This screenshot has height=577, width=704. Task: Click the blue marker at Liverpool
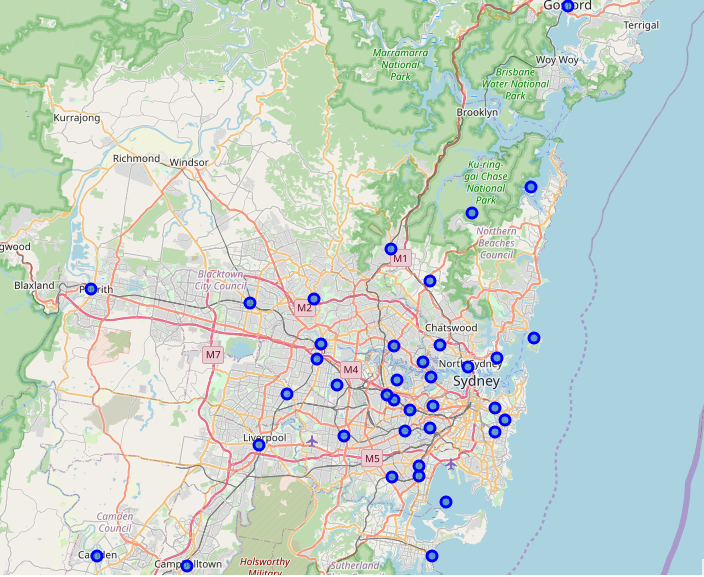[x=259, y=445]
